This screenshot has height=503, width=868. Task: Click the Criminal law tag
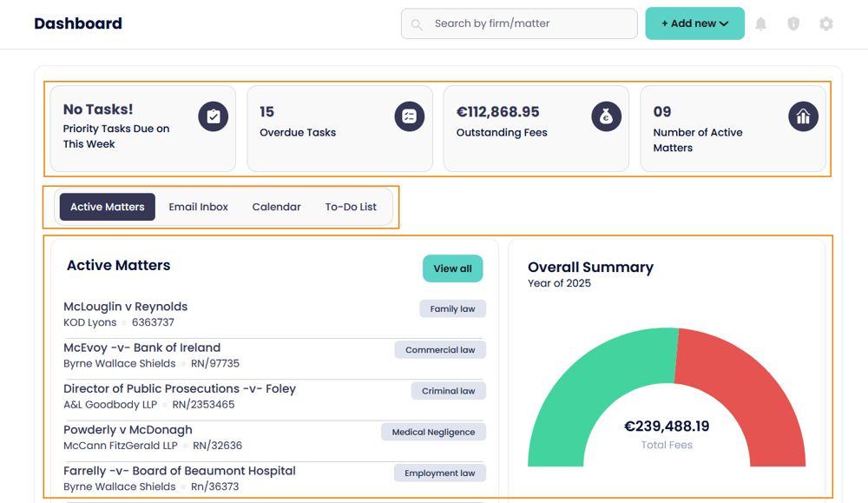click(448, 391)
